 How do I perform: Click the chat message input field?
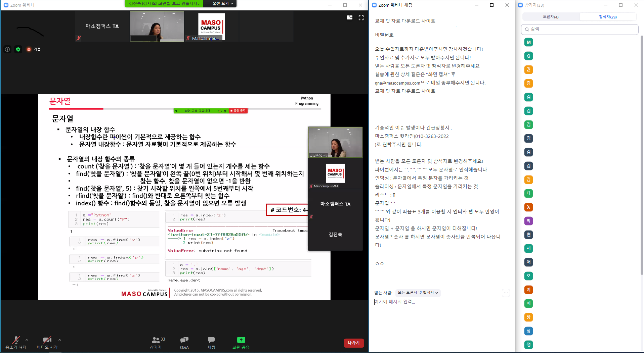[x=440, y=302]
